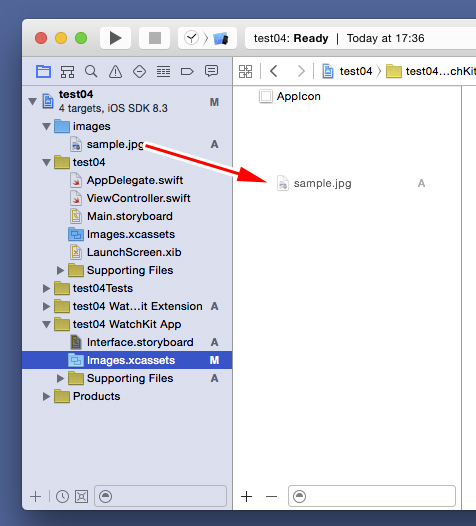476x526 pixels.
Task: Expand the Products group
Action: coord(46,397)
